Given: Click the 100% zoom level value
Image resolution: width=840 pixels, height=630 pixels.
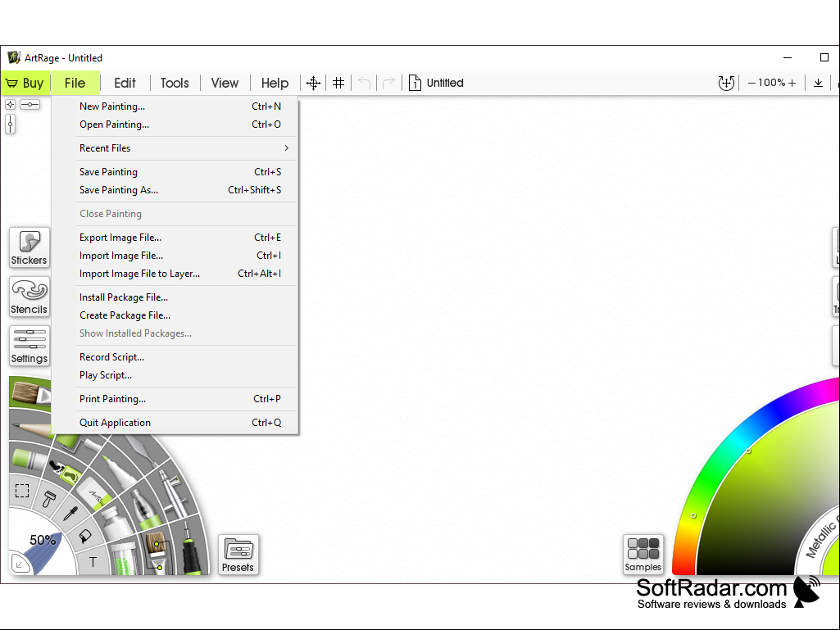Looking at the screenshot, I should pos(771,83).
